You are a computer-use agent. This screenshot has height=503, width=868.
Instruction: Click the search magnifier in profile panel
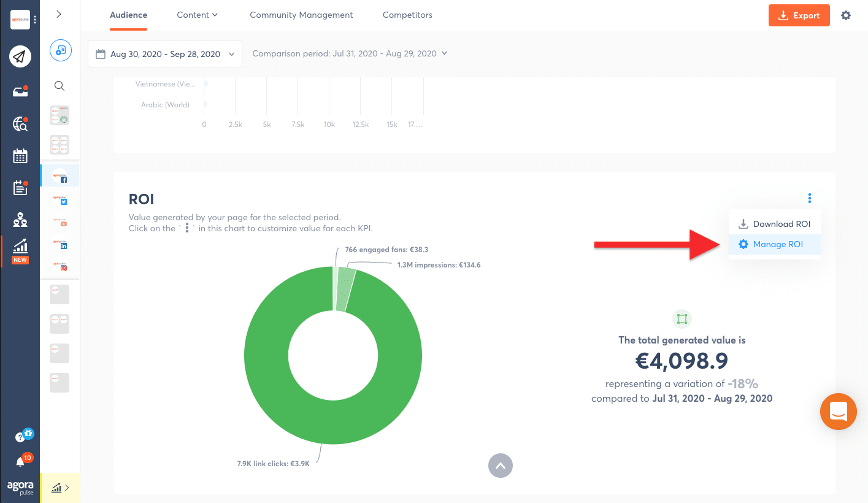click(x=60, y=86)
